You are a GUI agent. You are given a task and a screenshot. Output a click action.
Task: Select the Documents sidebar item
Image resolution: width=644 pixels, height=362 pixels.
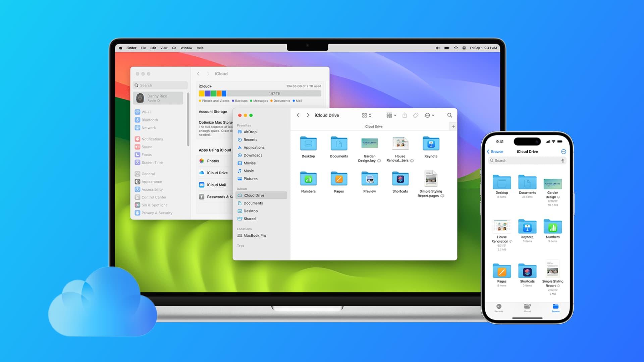pyautogui.click(x=254, y=203)
